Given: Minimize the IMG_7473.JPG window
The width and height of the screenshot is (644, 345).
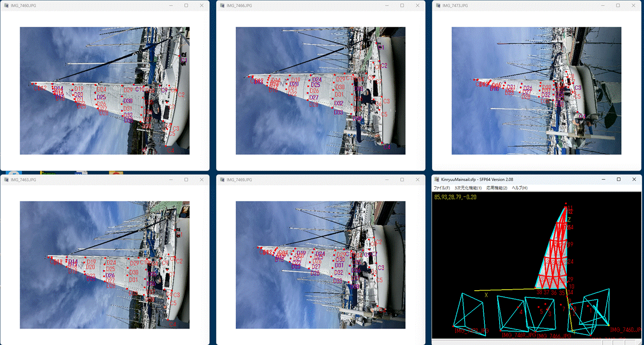Looking at the screenshot, I should click(603, 5).
